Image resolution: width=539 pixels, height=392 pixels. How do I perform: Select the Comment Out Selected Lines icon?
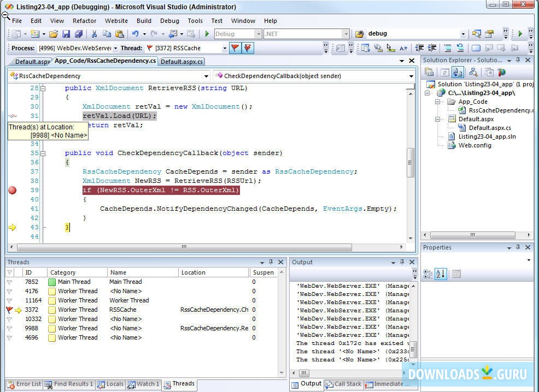click(448, 48)
